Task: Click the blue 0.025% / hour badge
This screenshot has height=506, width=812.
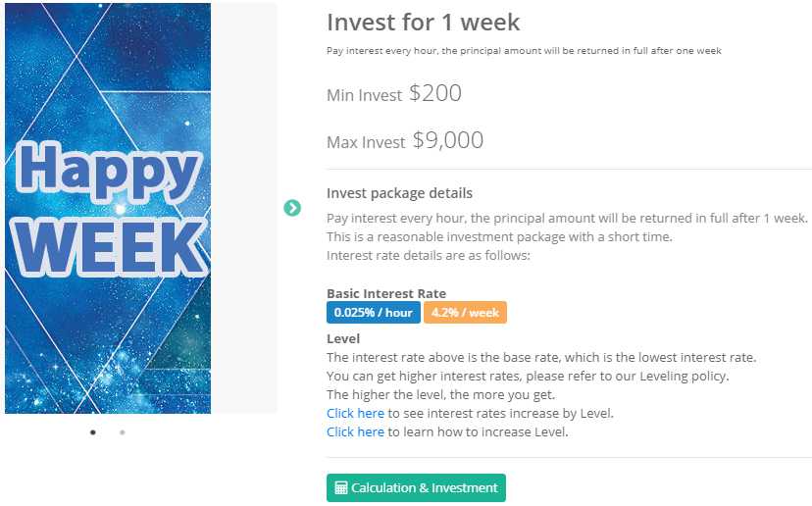Action: (374, 313)
